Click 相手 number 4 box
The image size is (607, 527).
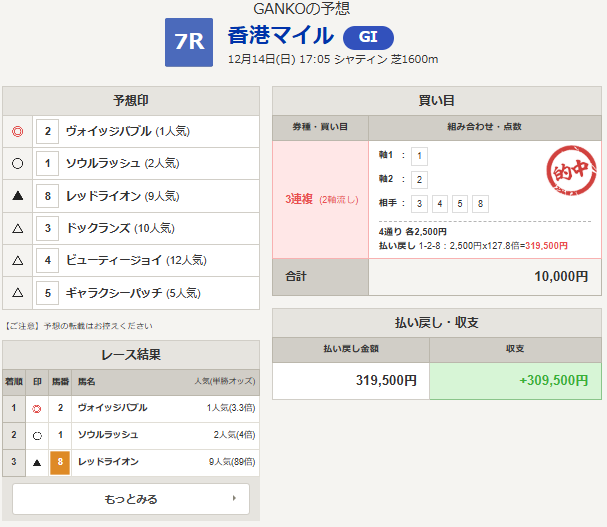click(440, 204)
